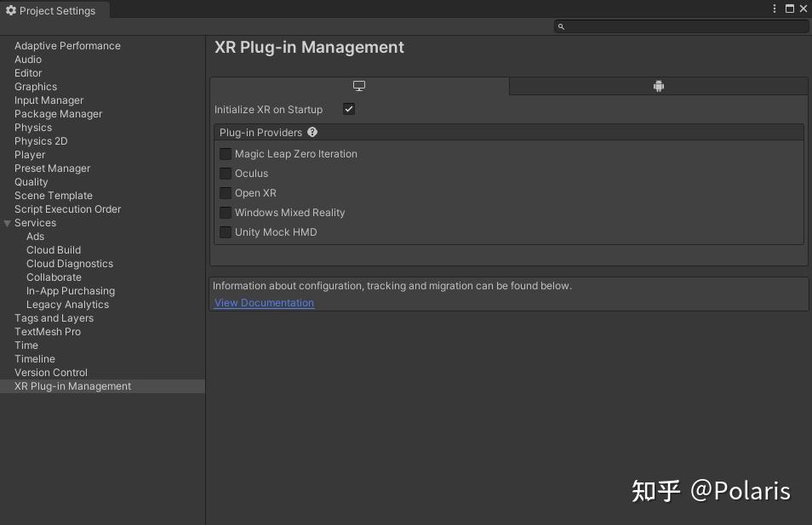812x525 pixels.
Task: Switch to the Android platform tab
Action: pos(658,86)
